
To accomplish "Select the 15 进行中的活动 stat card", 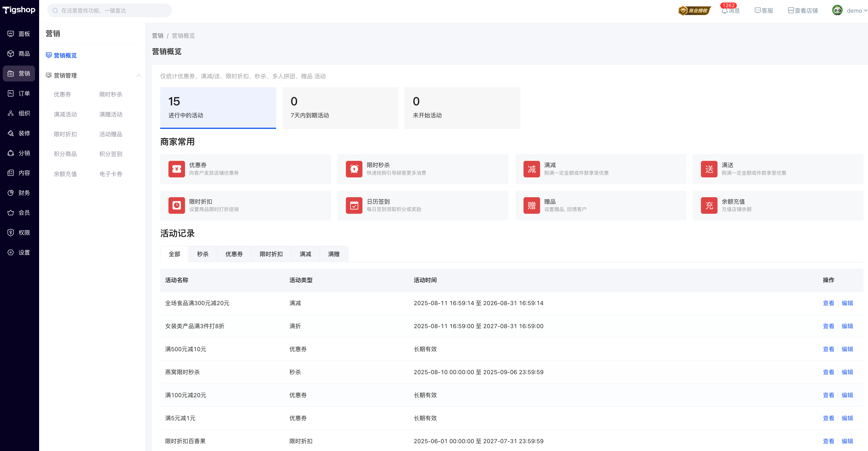I will [x=218, y=108].
